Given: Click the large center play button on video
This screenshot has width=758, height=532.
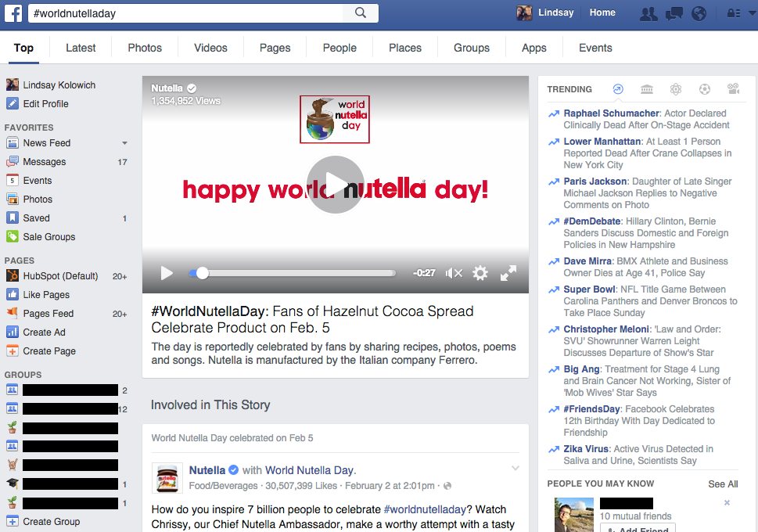Looking at the screenshot, I should tap(336, 185).
